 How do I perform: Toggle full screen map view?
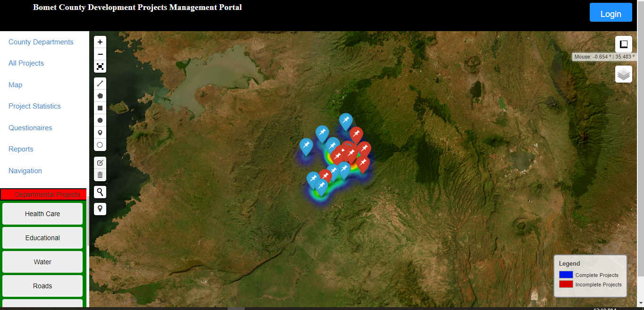coord(100,67)
